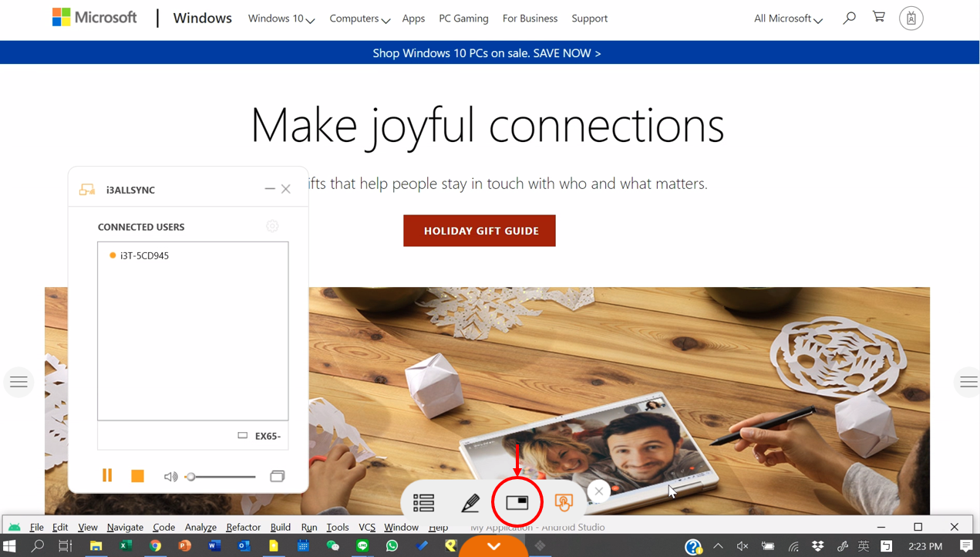Click the orange touch control icon
Screen dimensions: 980x557
(564, 503)
